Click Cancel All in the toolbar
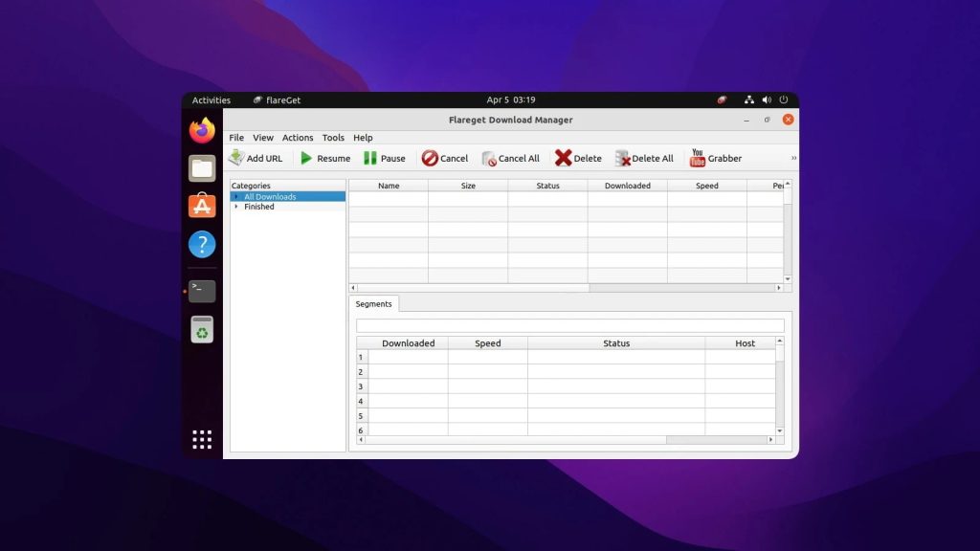The image size is (980, 551). point(511,158)
